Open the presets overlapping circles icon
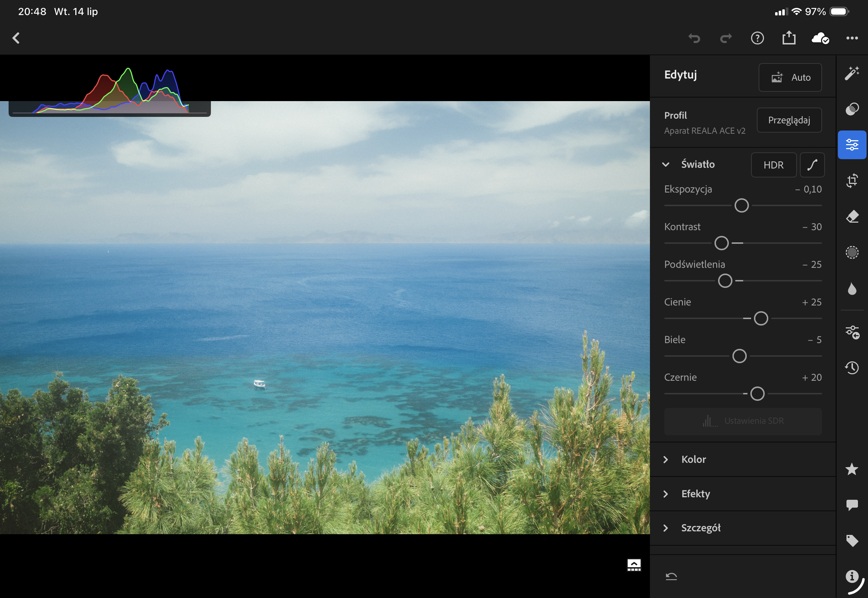 (x=852, y=109)
